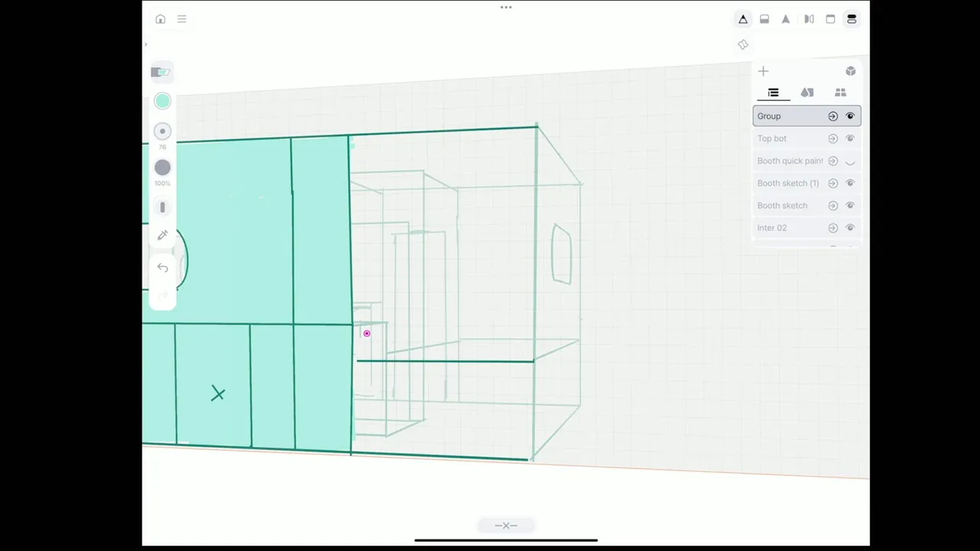Hide the Booth sketch layer
The height and width of the screenshot is (551, 980).
(850, 205)
